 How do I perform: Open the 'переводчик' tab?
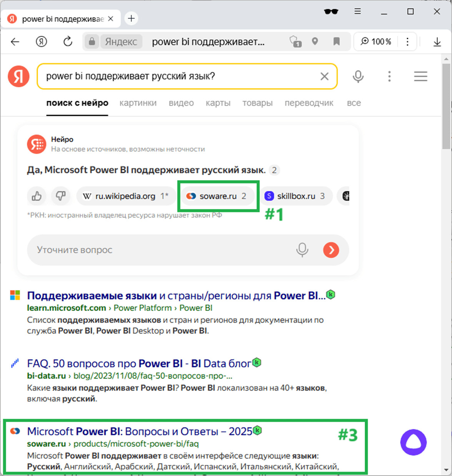(309, 103)
